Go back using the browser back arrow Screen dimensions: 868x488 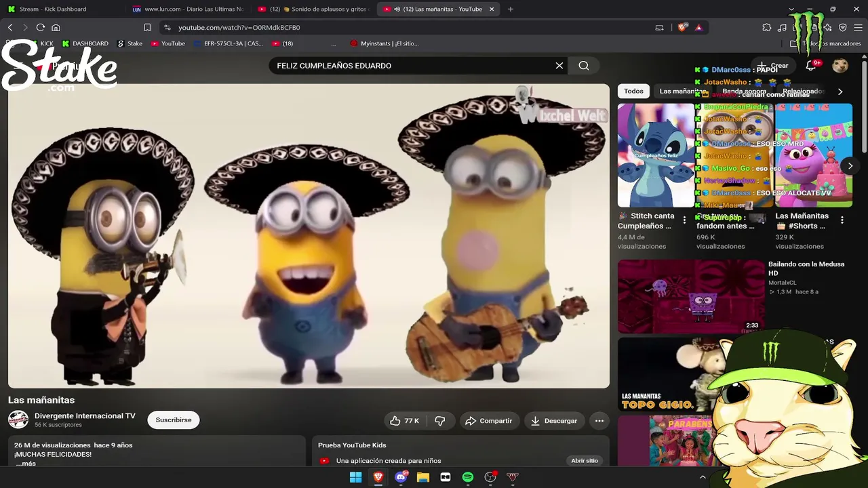pos(10,27)
